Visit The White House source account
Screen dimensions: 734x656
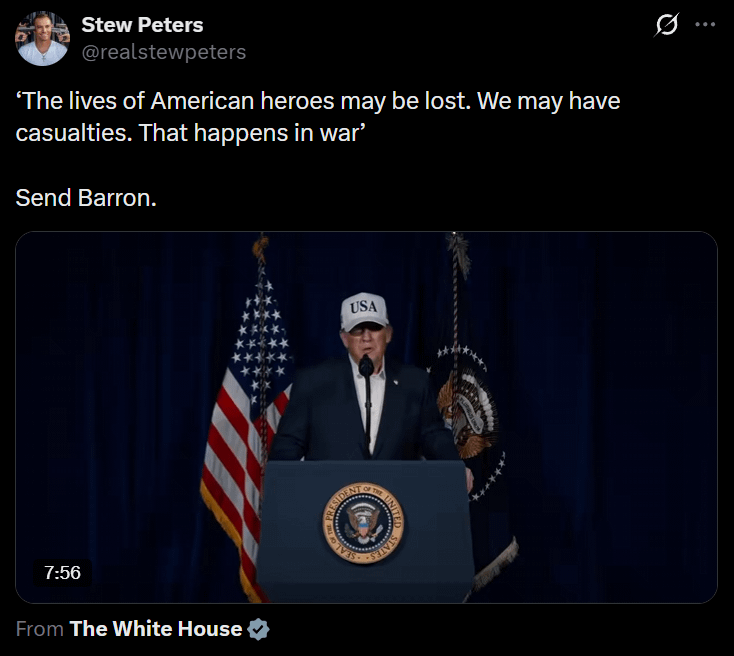[x=156, y=629]
